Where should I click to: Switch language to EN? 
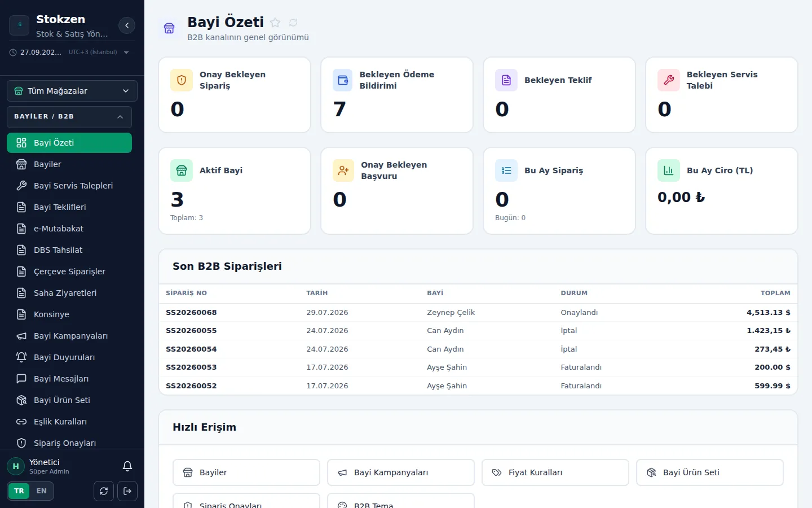click(x=42, y=491)
